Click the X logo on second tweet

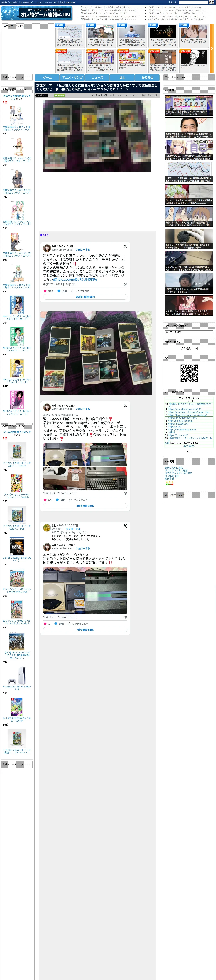[125, 406]
